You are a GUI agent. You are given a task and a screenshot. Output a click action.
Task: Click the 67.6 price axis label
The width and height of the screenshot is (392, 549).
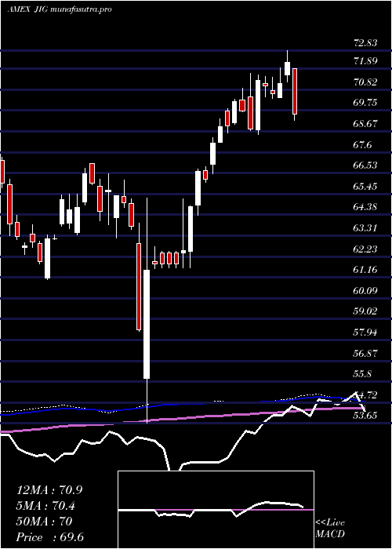(x=363, y=144)
